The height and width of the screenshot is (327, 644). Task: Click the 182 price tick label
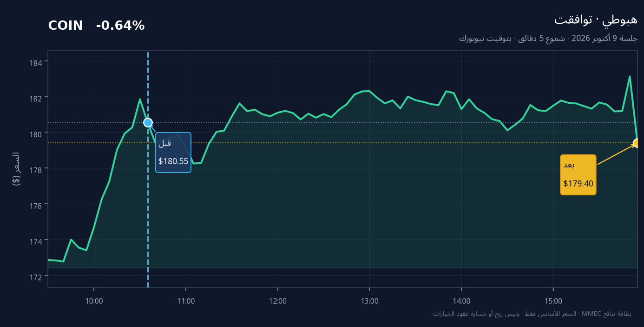(35, 98)
